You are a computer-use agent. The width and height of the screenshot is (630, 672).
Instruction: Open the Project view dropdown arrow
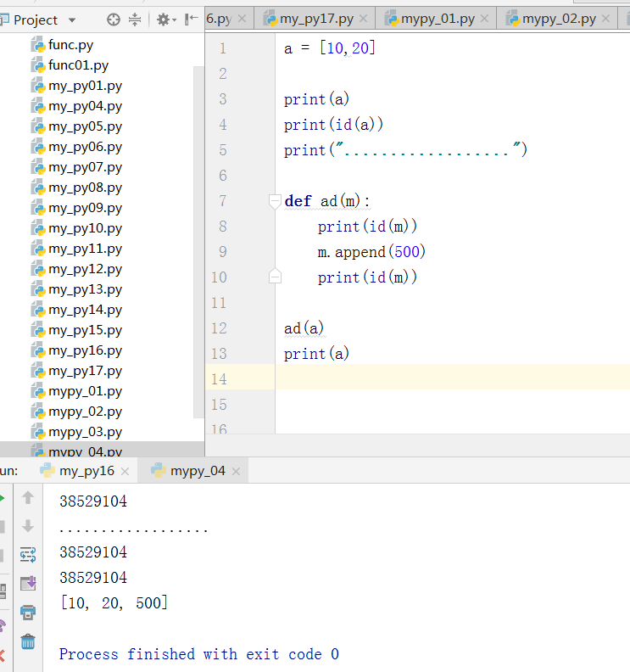tap(72, 20)
